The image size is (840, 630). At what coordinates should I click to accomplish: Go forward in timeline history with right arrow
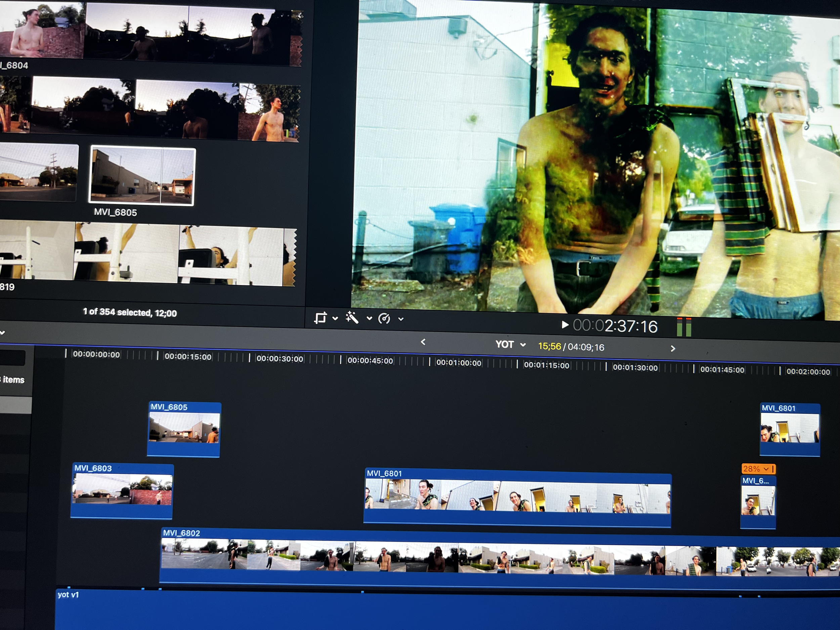click(x=673, y=348)
